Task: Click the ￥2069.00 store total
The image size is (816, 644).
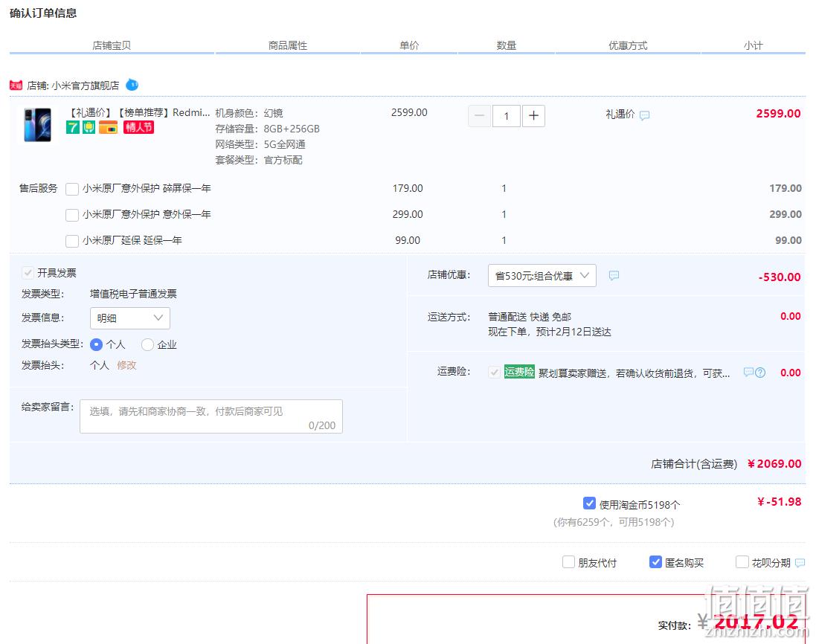Action: [774, 463]
